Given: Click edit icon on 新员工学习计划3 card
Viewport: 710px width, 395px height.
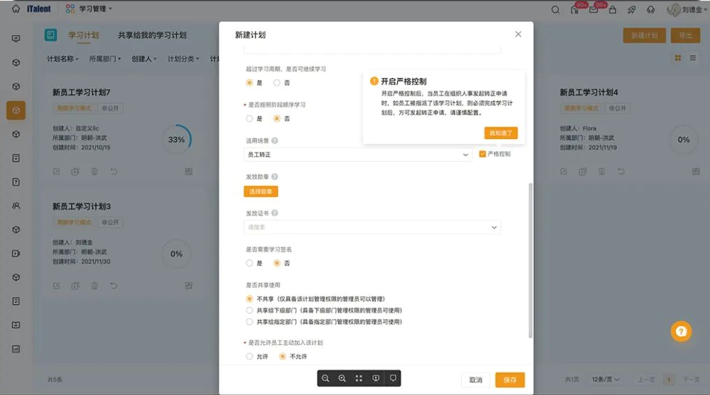Looking at the screenshot, I should point(56,285).
